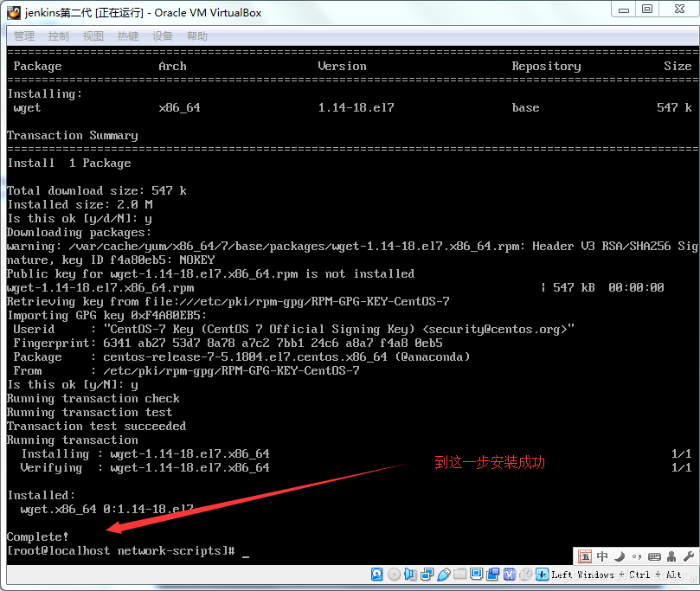The image size is (700, 591).
Task: Close the VirtualBox window
Action: pos(679,10)
